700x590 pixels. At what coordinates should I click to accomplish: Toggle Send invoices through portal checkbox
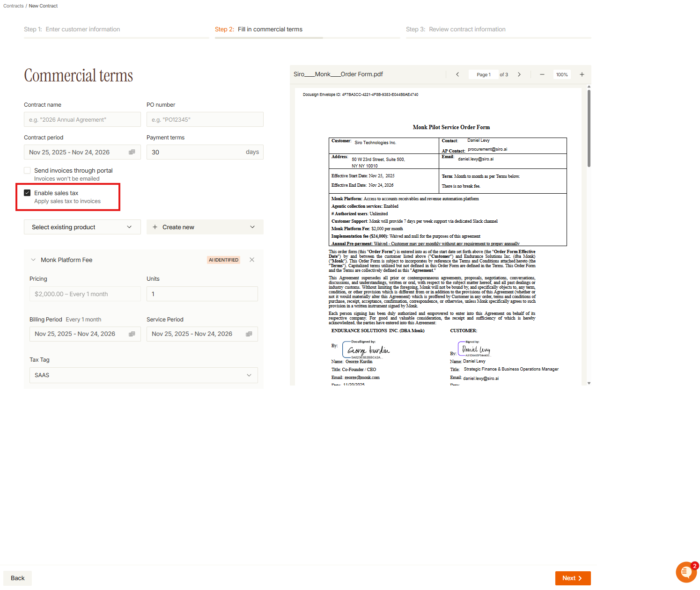click(27, 170)
